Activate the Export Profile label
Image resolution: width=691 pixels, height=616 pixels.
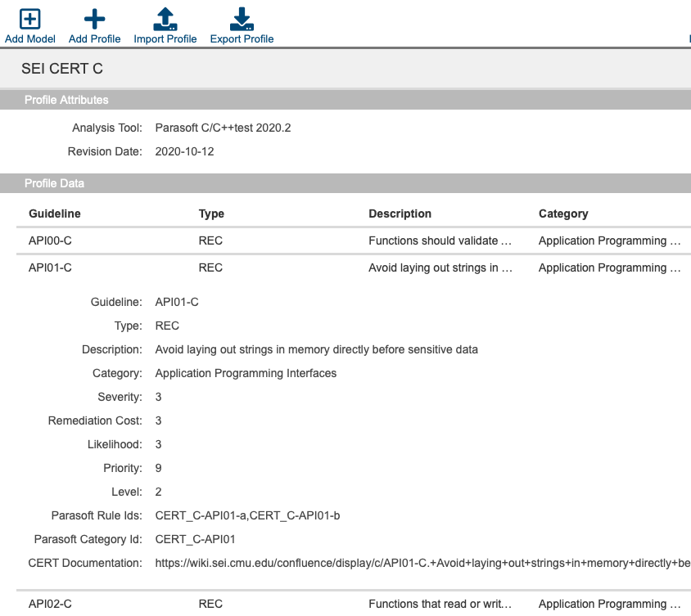pyautogui.click(x=242, y=38)
